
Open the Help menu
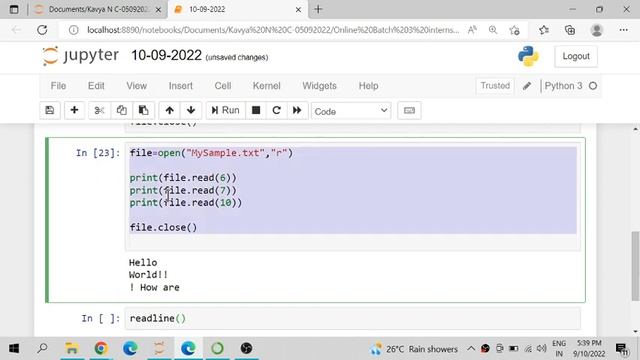368,86
